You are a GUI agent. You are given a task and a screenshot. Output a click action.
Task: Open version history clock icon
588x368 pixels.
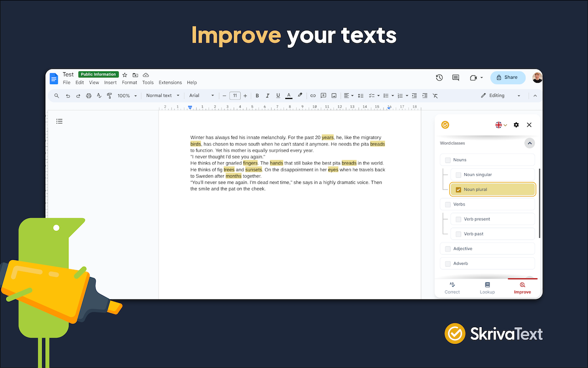(x=439, y=78)
